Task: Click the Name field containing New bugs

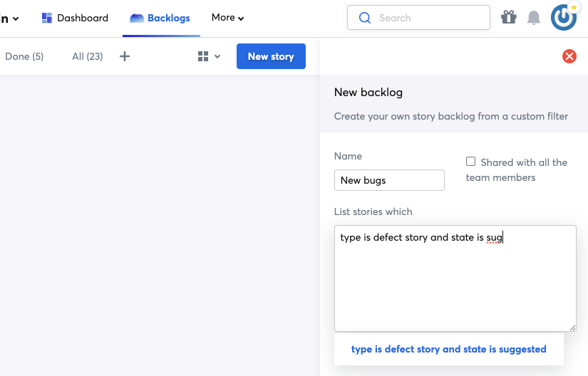Action: click(389, 180)
